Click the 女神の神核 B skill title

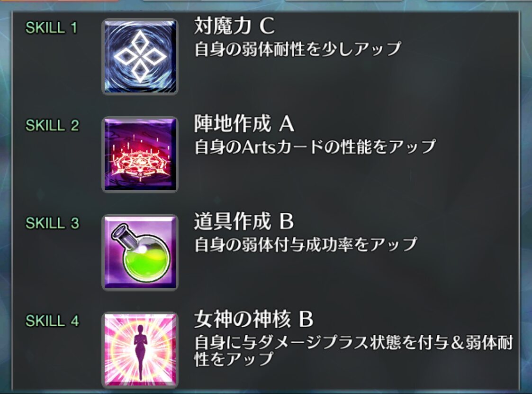click(x=253, y=319)
